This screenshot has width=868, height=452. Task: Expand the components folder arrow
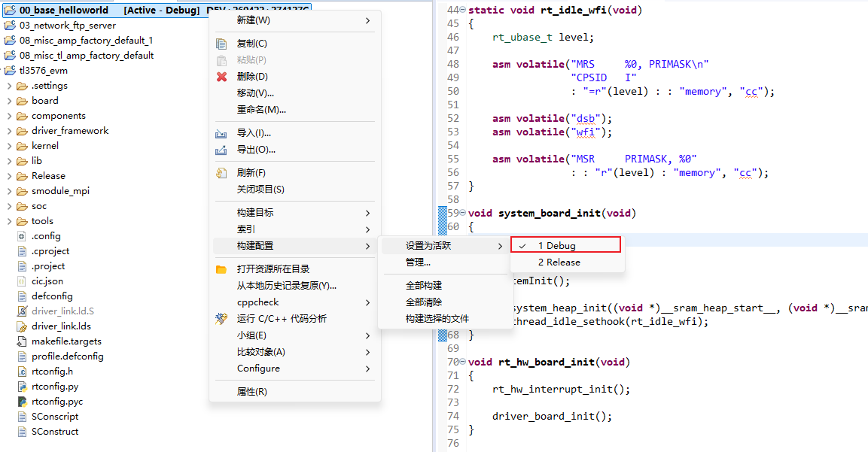[10, 116]
